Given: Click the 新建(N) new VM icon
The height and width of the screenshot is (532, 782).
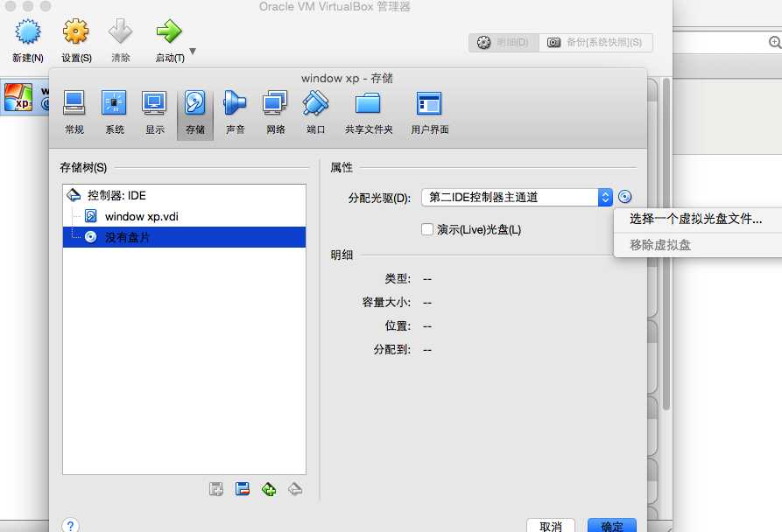Looking at the screenshot, I should [x=28, y=32].
